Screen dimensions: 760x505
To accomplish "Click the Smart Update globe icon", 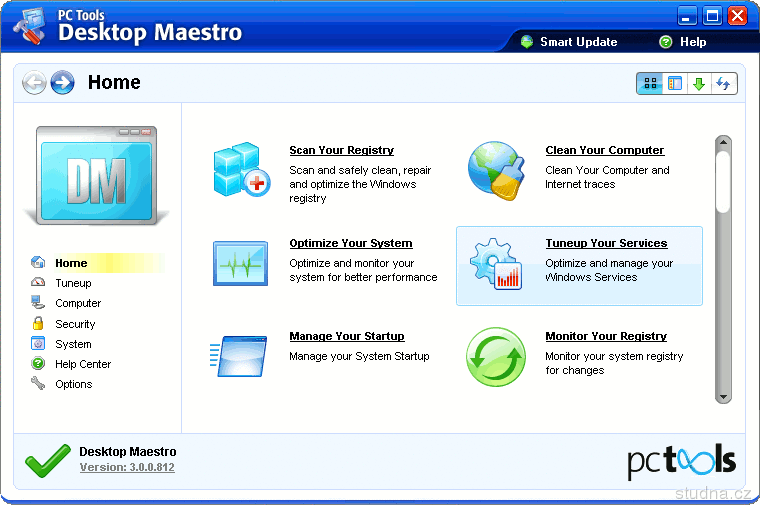I will [x=527, y=42].
